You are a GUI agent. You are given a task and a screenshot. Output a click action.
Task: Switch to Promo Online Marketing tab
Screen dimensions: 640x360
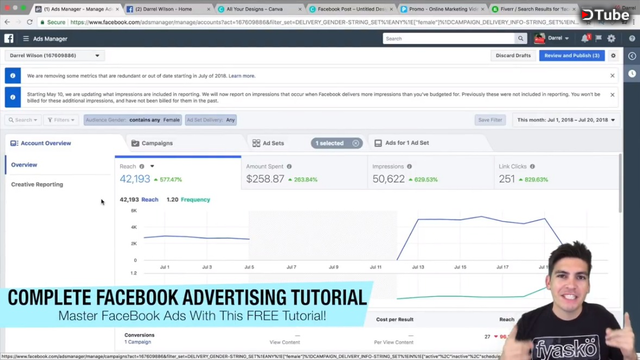442,9
